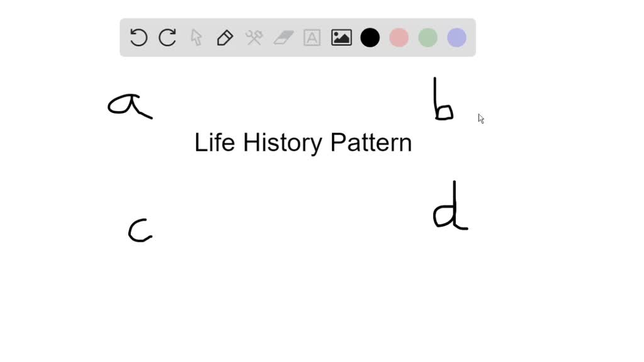
Task: Select the pointer selection tool
Action: click(196, 37)
